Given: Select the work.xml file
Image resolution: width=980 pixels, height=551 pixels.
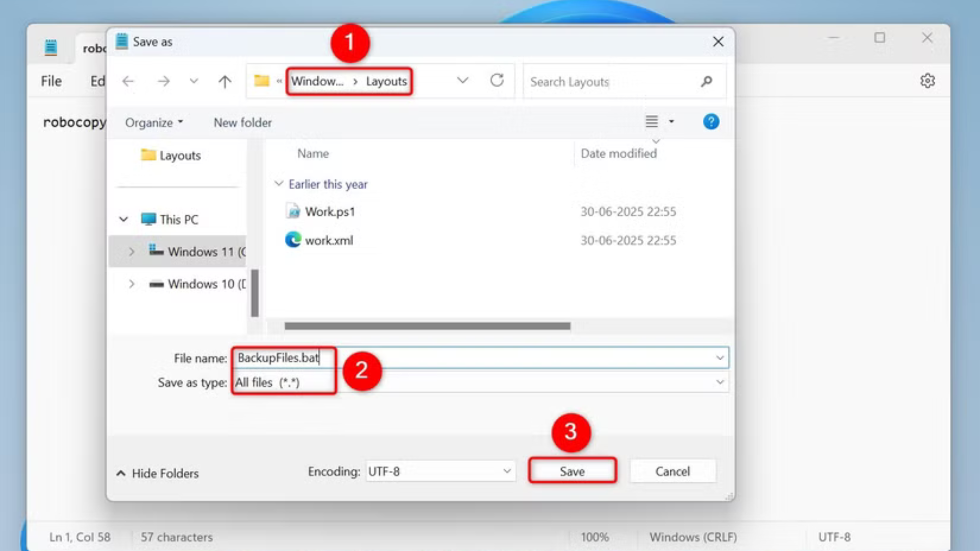Looking at the screenshot, I should coord(328,240).
